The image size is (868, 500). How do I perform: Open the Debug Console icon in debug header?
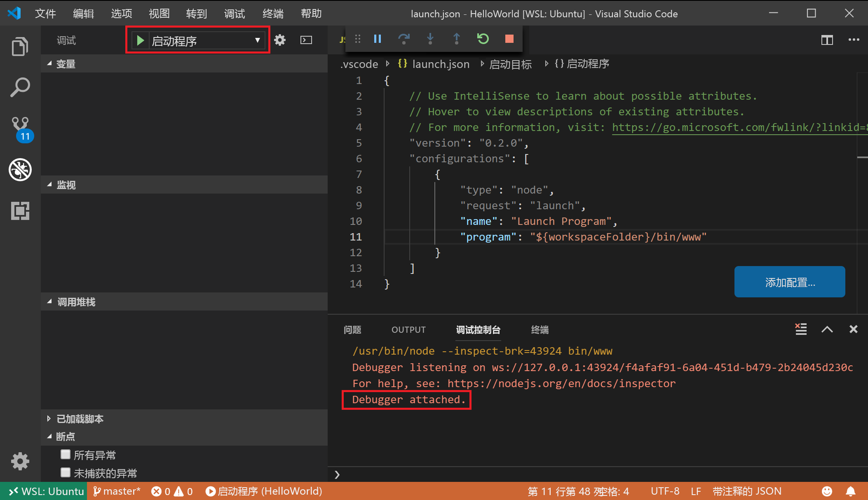306,40
